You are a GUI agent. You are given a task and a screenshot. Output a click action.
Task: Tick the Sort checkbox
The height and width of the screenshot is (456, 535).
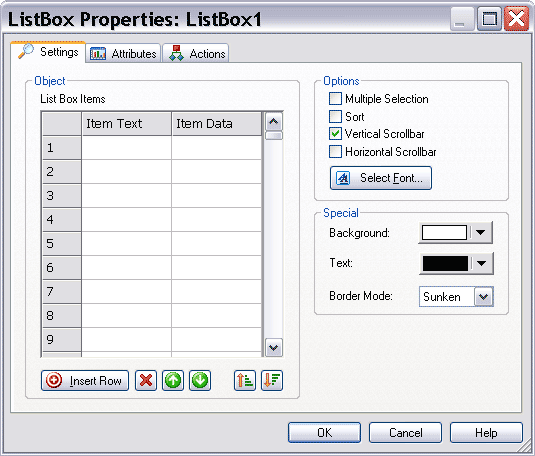click(x=335, y=116)
